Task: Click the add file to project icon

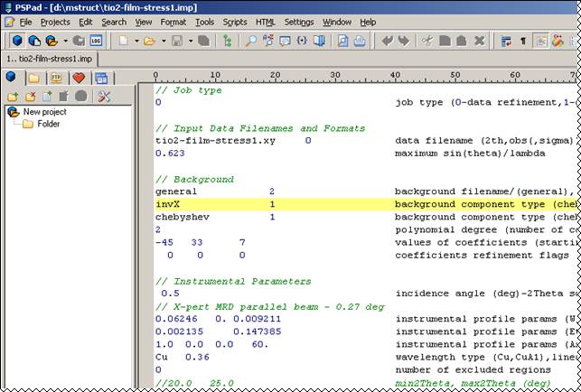Action: [47, 97]
